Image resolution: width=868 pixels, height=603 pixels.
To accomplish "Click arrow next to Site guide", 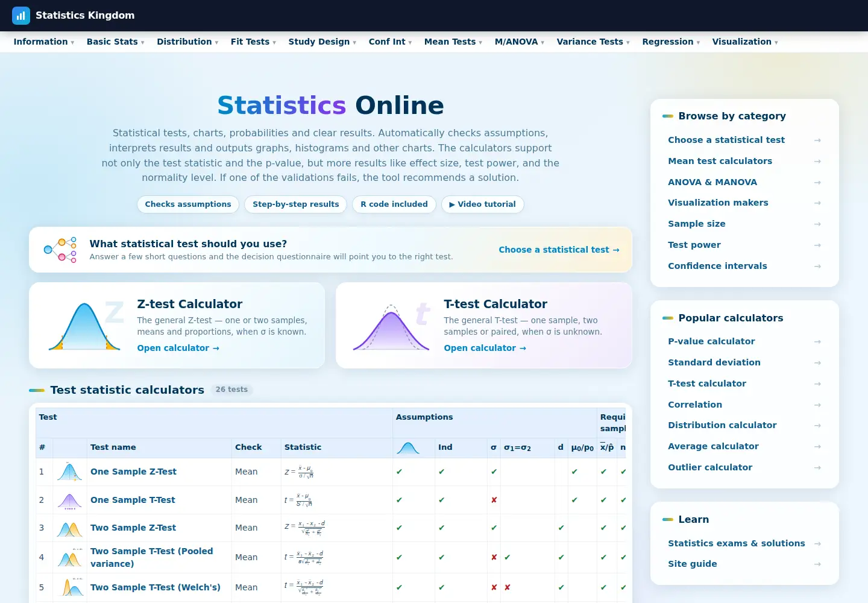I will click(817, 564).
